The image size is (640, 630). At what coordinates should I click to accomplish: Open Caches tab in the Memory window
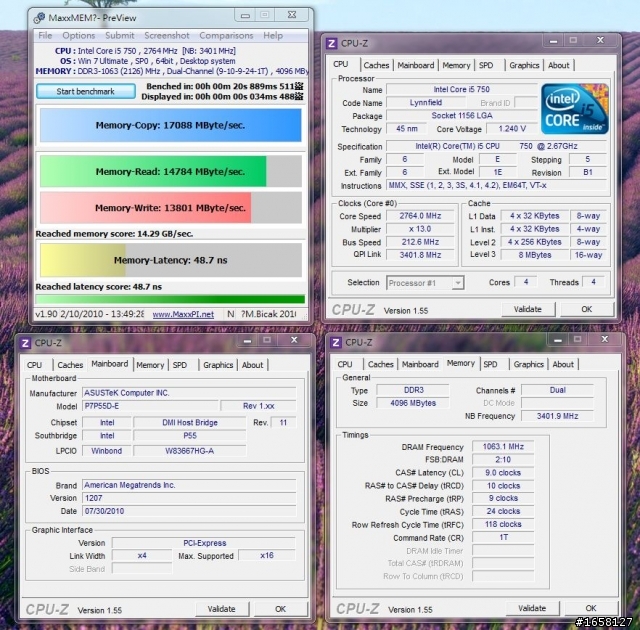(381, 364)
